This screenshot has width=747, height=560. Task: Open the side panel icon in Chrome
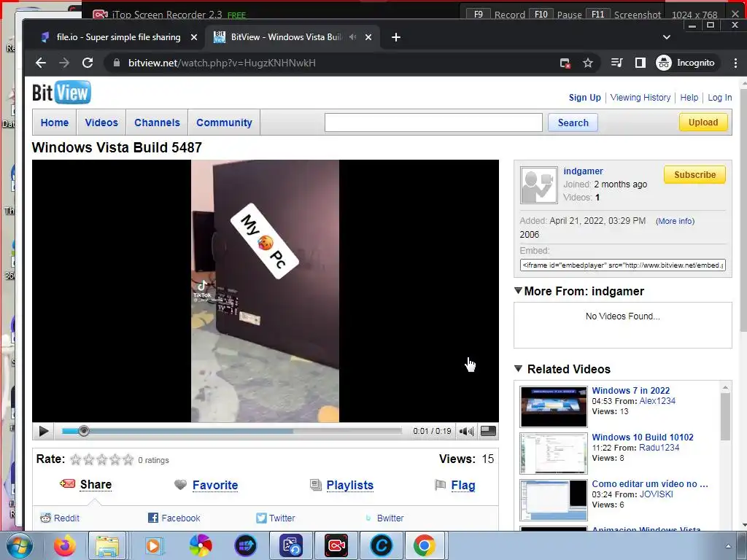click(x=640, y=63)
